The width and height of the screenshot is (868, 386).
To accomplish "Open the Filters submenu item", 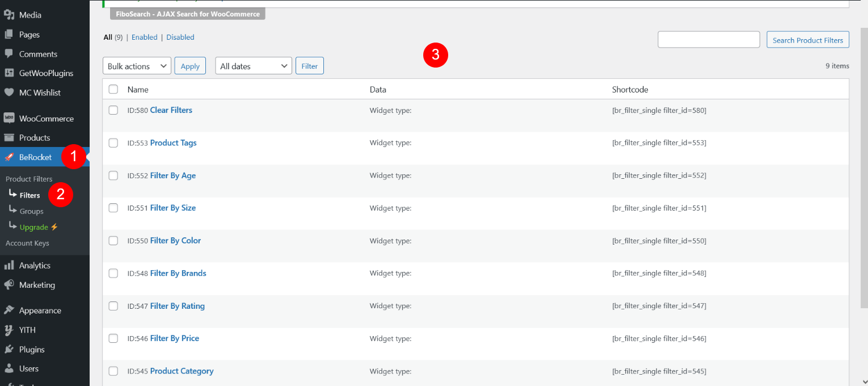I will 30,195.
